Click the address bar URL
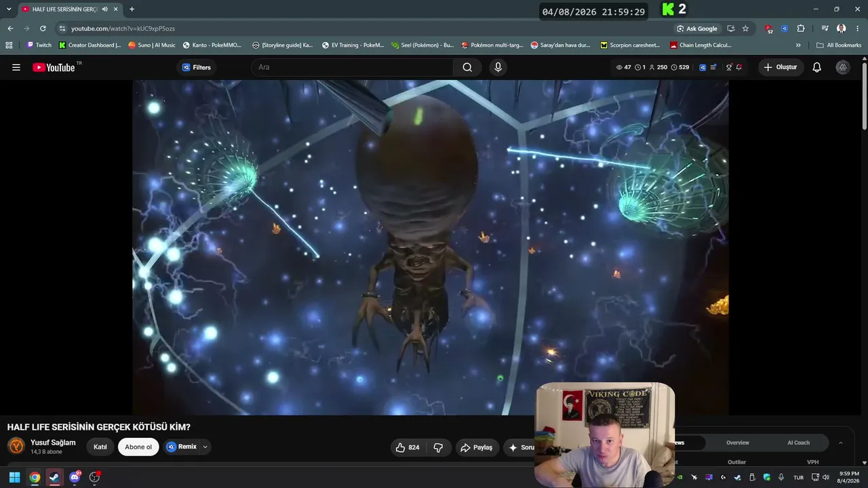This screenshot has height=488, width=868. tap(123, 28)
